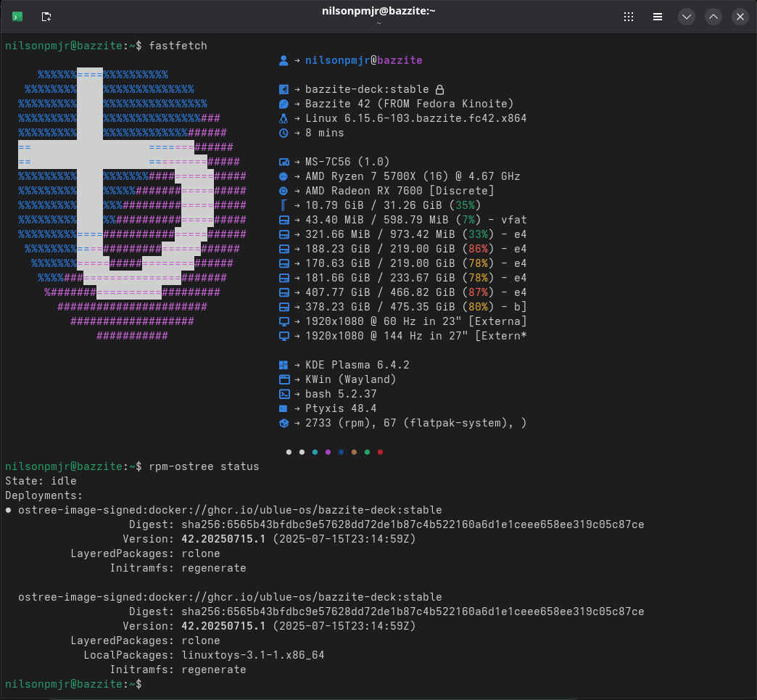Viewport: 757px width, 700px height.
Task: Click the motherboard icon beside MS-7C56
Action: click(x=284, y=162)
